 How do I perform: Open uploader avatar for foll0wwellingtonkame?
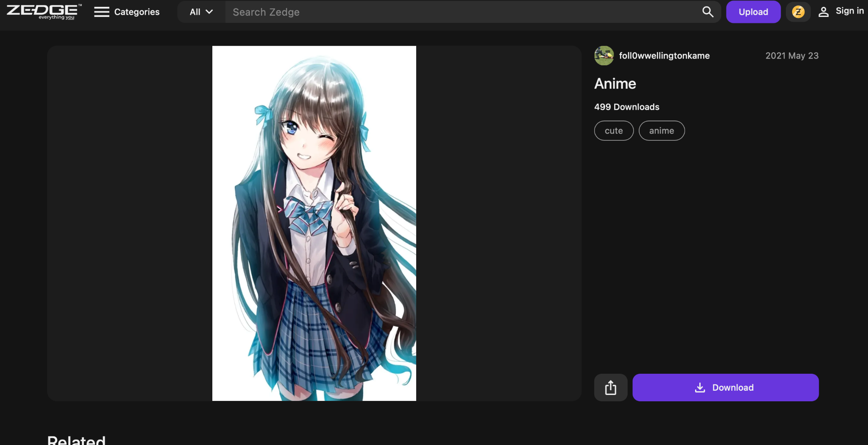(x=604, y=56)
